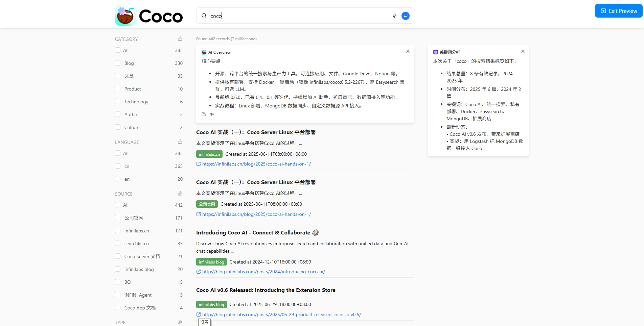The image size is (644, 326).
Task: Play AI Overview read-aloud speaker icon
Action: (212, 114)
